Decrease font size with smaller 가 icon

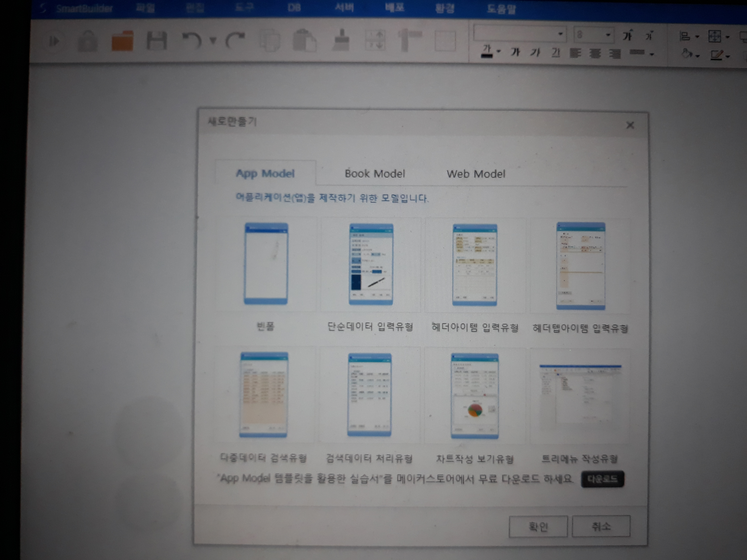coord(649,35)
